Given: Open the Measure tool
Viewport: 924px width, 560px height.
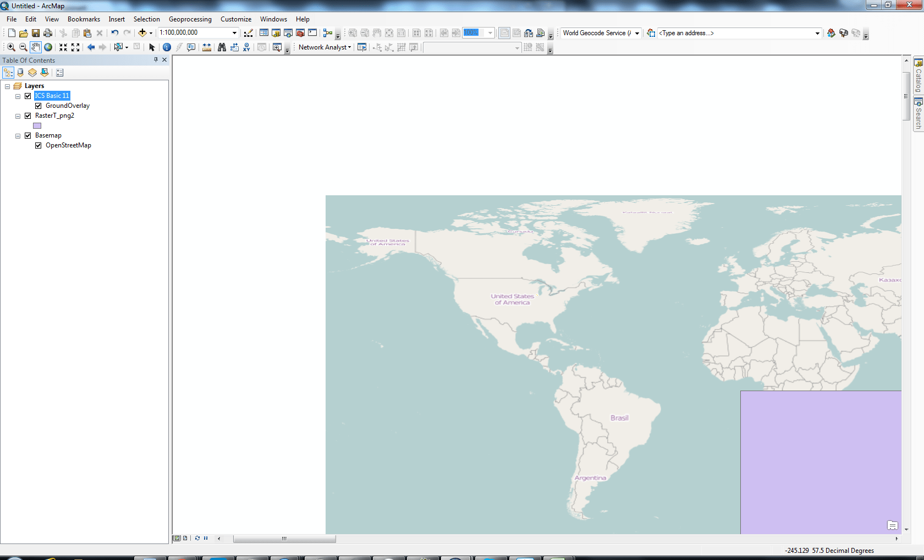Looking at the screenshot, I should click(206, 47).
